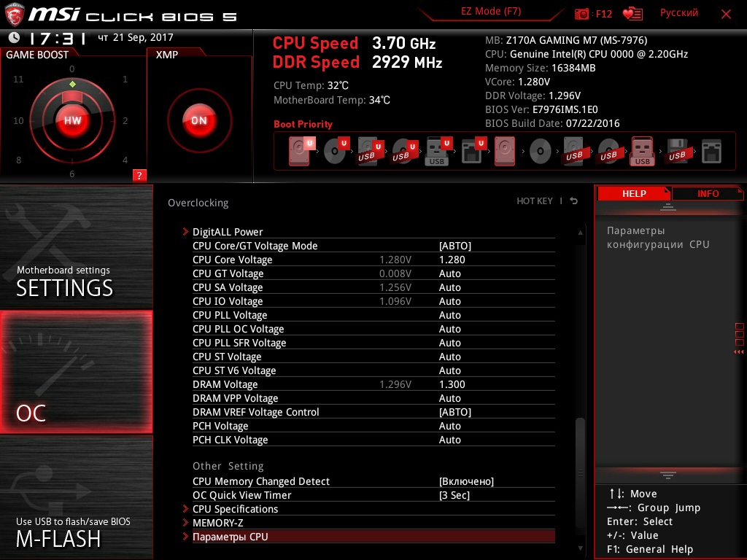The width and height of the screenshot is (747, 560).
Task: Open CPU Memory Changed Detect [Включено] dropdown
Action: tap(466, 481)
